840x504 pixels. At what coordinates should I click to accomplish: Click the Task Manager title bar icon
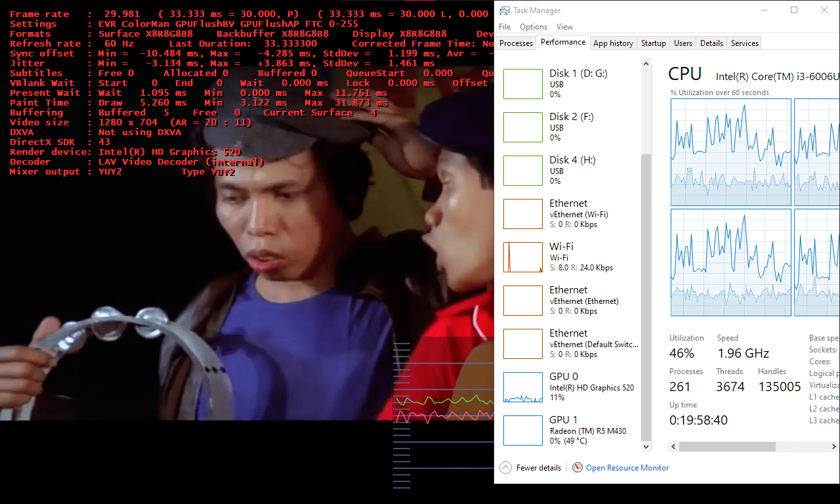(505, 10)
